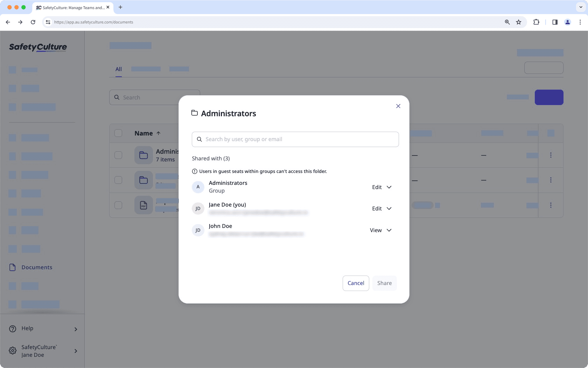
Task: Bookmark the page using the star icon
Action: pyautogui.click(x=518, y=22)
